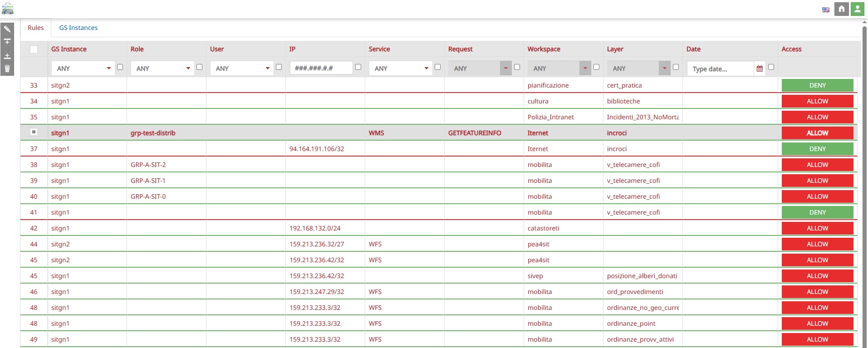Tick the checkbox beside the Role filter

click(x=199, y=67)
